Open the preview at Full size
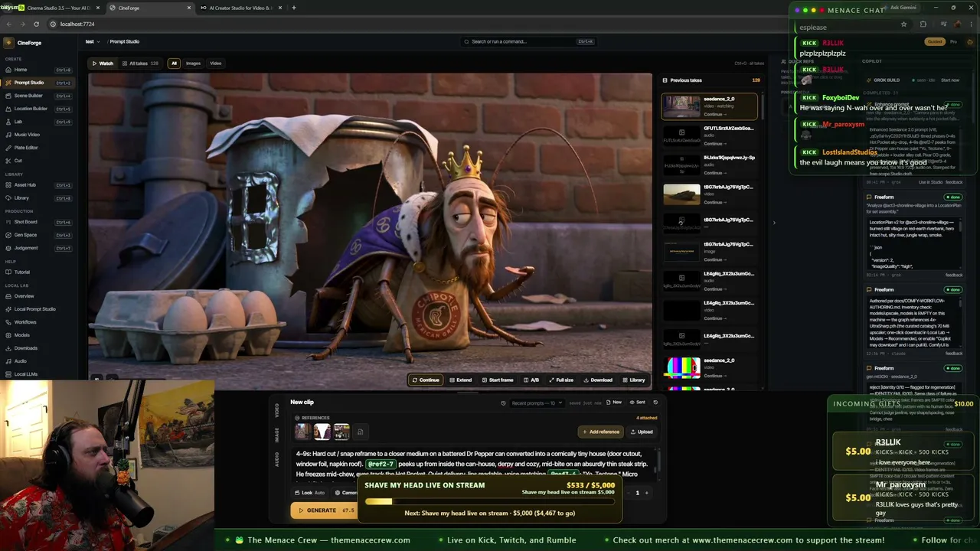 (561, 380)
